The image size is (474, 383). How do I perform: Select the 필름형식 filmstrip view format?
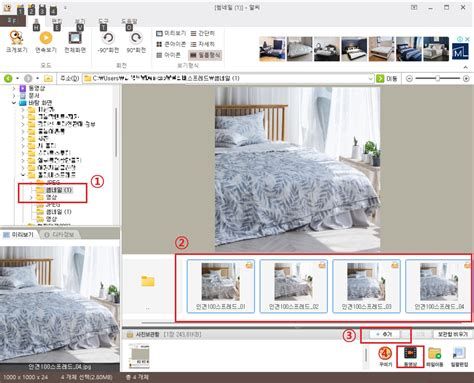pyautogui.click(x=205, y=55)
